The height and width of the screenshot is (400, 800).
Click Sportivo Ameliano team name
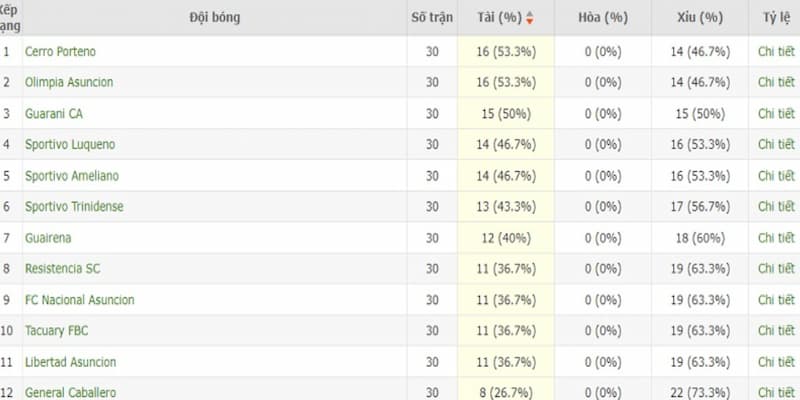[72, 175]
